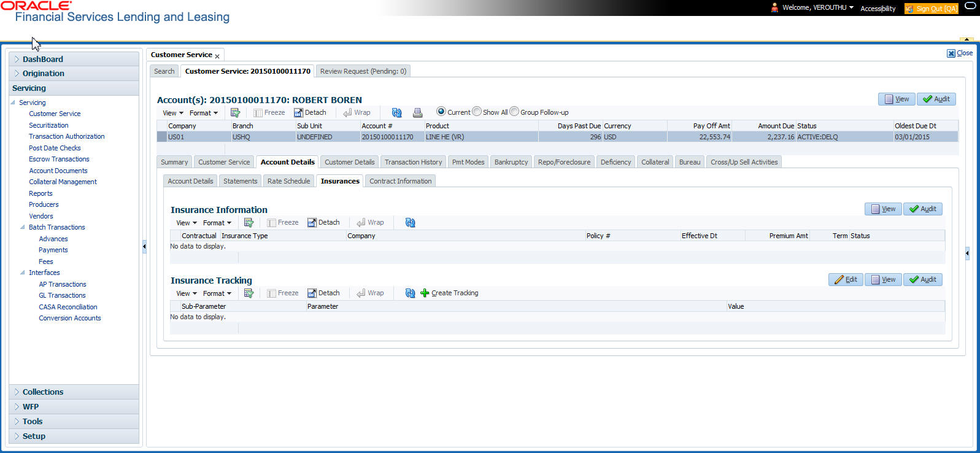
Task: Open the Search tab
Action: click(x=164, y=71)
